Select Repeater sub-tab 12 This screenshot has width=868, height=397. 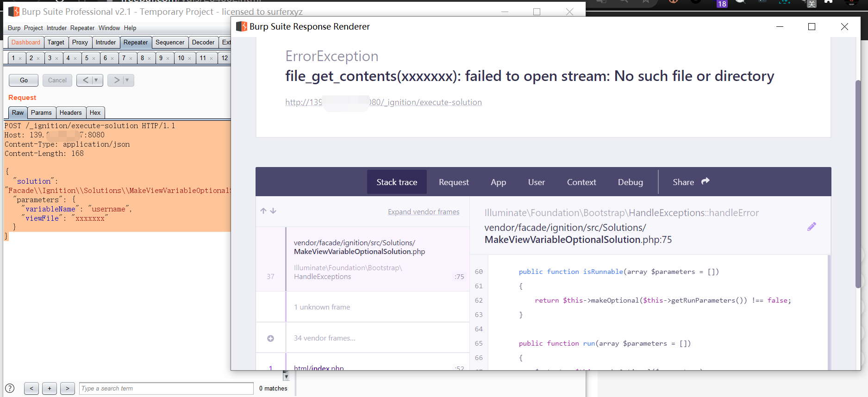point(225,58)
